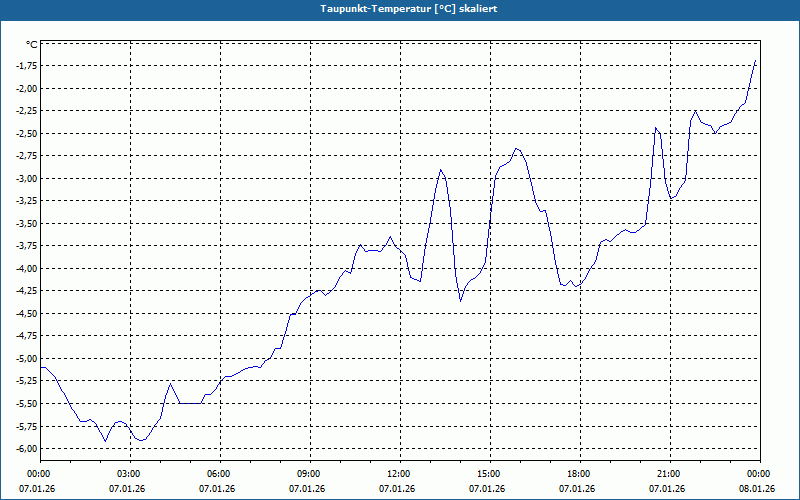The width and height of the screenshot is (800, 500).
Task: Click the -5,00 y-axis label
Action: [x=28, y=358]
